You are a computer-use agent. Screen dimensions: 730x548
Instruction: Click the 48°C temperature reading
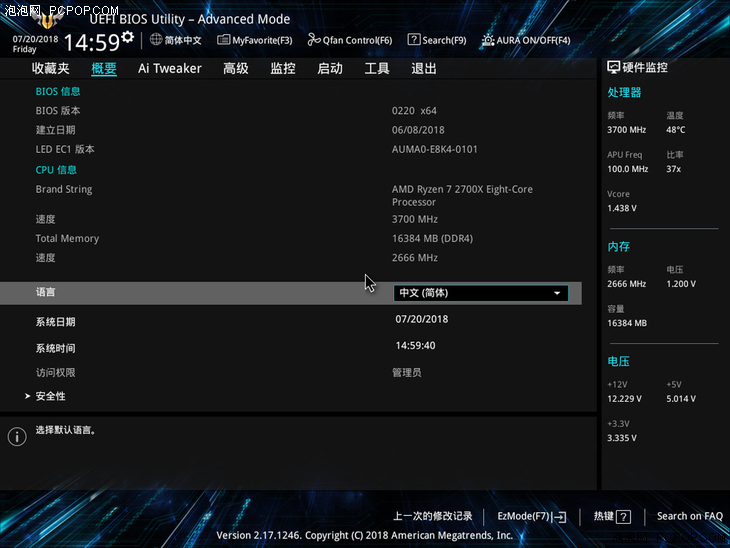pos(676,130)
